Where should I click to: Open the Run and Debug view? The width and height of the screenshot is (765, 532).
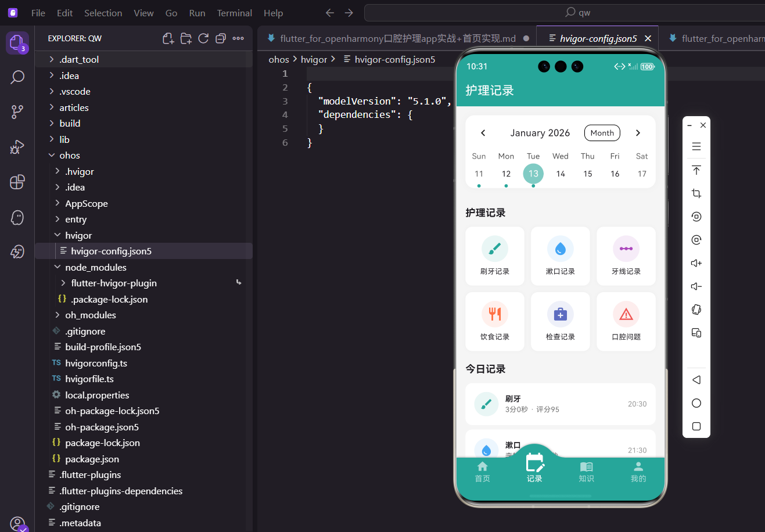(x=17, y=147)
